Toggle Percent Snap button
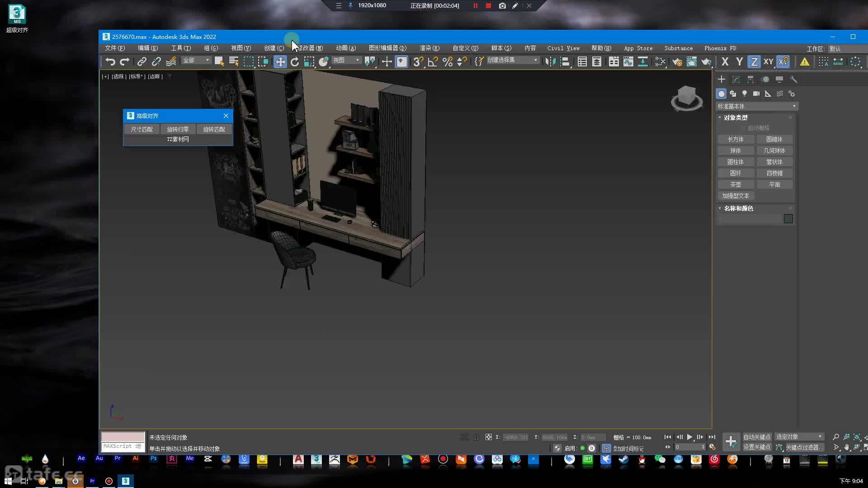The height and width of the screenshot is (488, 868). pyautogui.click(x=448, y=62)
